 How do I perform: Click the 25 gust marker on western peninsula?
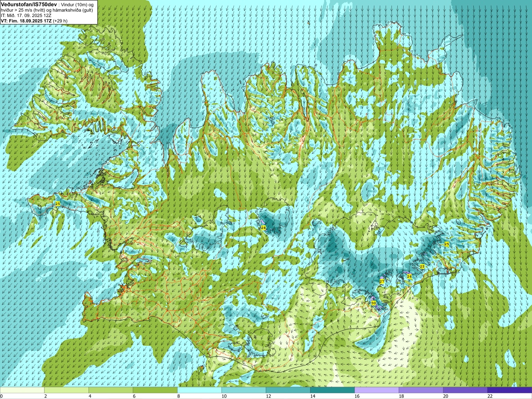(x=58, y=204)
